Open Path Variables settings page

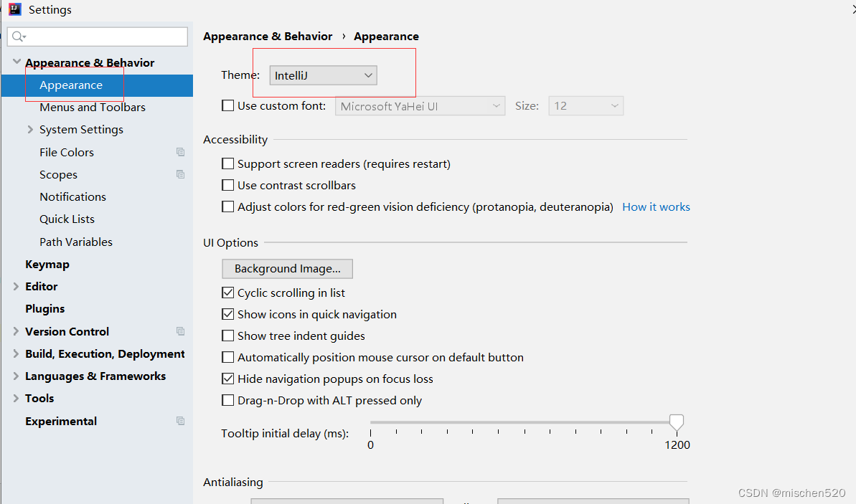pos(76,242)
